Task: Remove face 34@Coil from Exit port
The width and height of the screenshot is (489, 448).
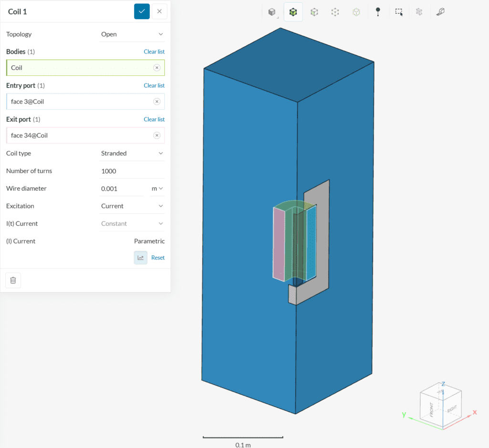Action: click(157, 135)
